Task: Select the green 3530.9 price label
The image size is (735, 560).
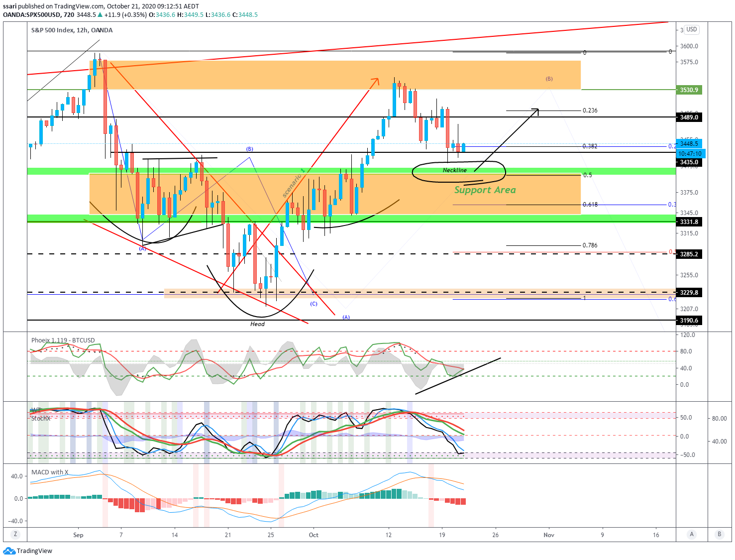Action: pyautogui.click(x=689, y=90)
